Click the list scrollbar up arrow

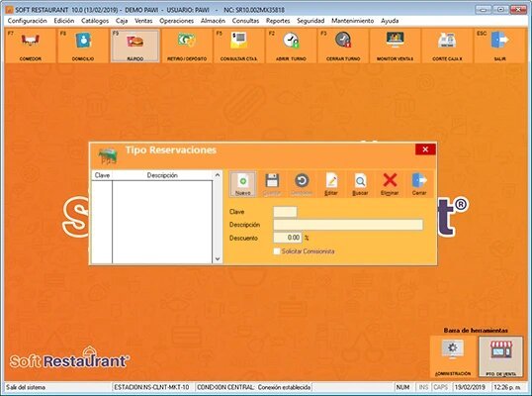[218, 175]
